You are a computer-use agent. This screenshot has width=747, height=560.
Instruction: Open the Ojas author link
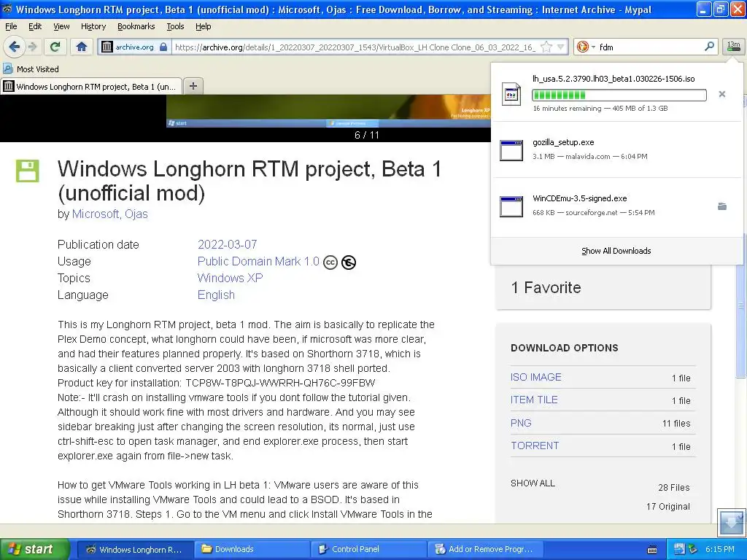[x=136, y=214]
